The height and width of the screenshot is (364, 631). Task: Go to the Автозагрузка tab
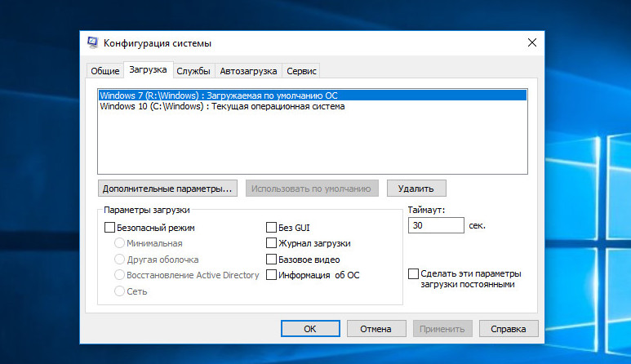(248, 71)
